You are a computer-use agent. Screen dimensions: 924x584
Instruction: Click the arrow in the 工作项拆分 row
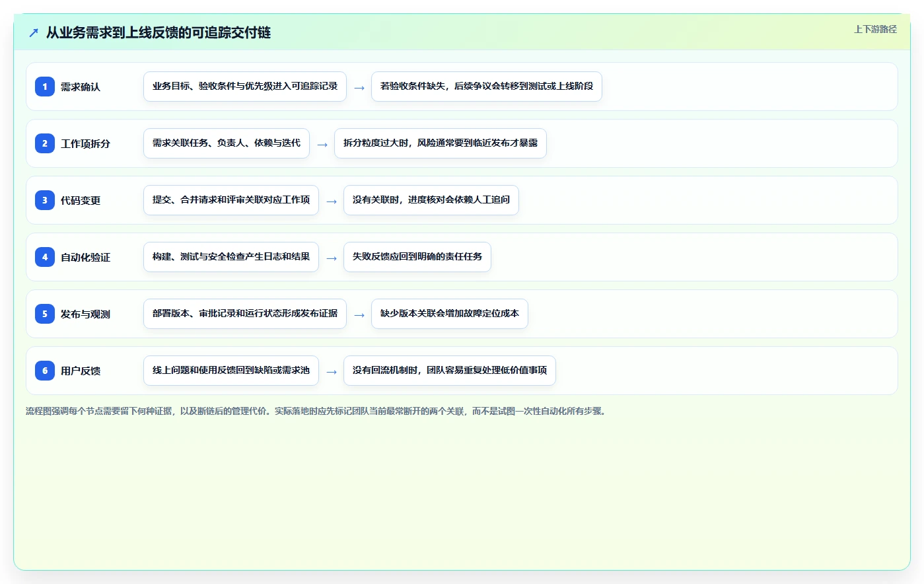322,145
